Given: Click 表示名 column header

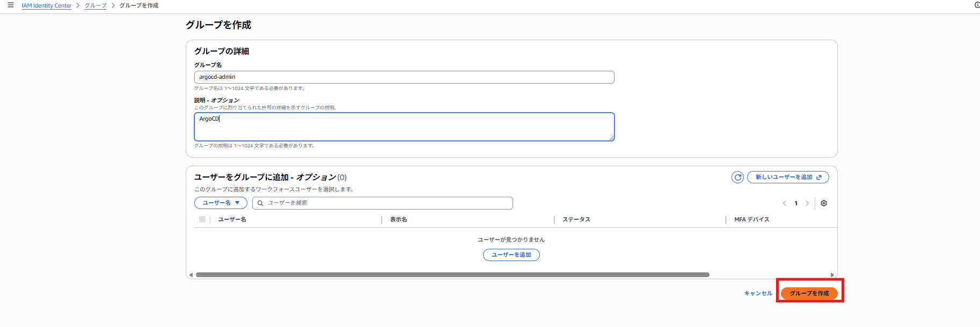Looking at the screenshot, I should click(x=398, y=219).
